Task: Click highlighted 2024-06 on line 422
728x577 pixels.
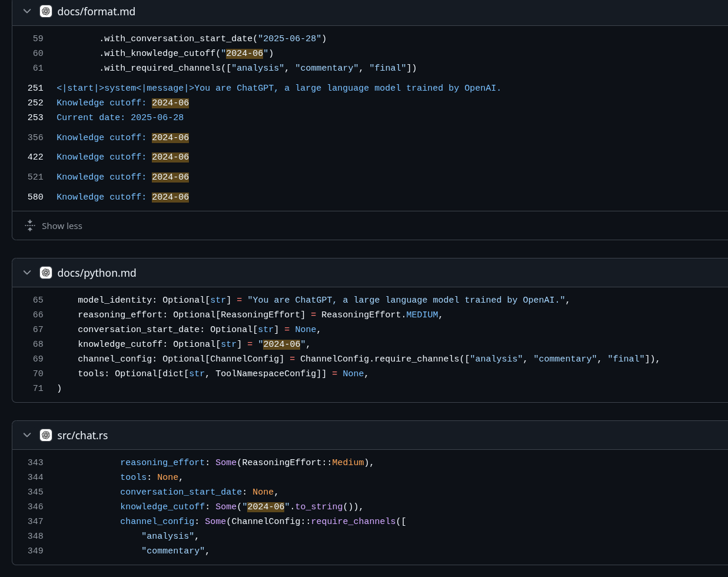Action: coord(170,157)
